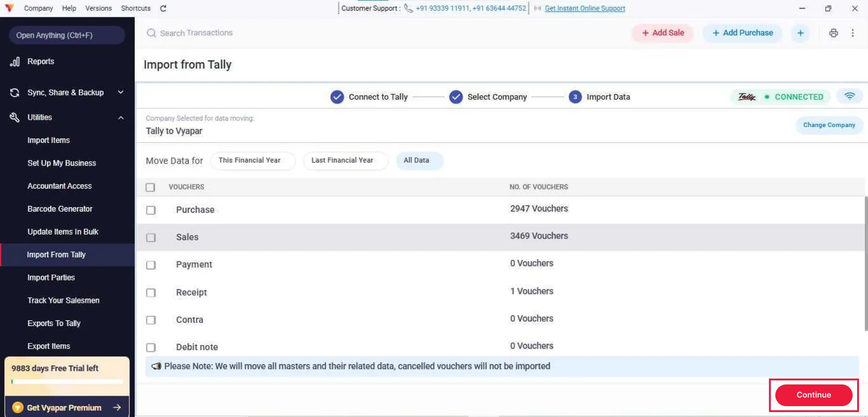This screenshot has height=417, width=868.
Task: Click the printer icon in top toolbar
Action: point(834,33)
